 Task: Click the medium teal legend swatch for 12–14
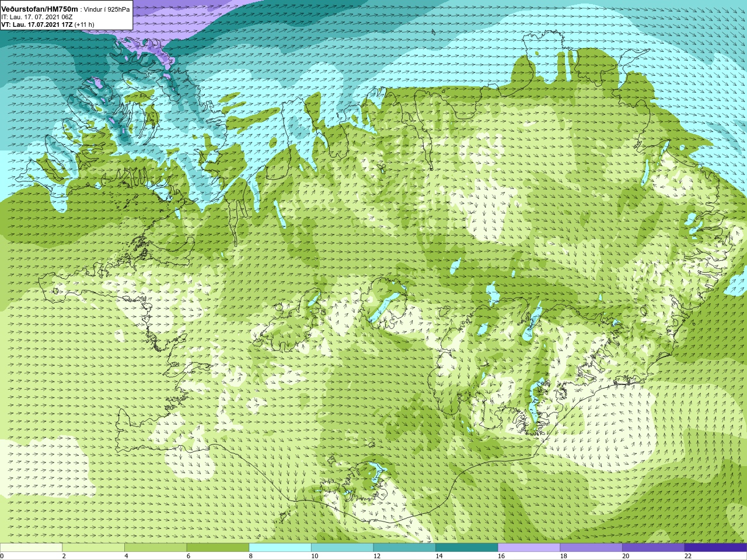(404, 548)
